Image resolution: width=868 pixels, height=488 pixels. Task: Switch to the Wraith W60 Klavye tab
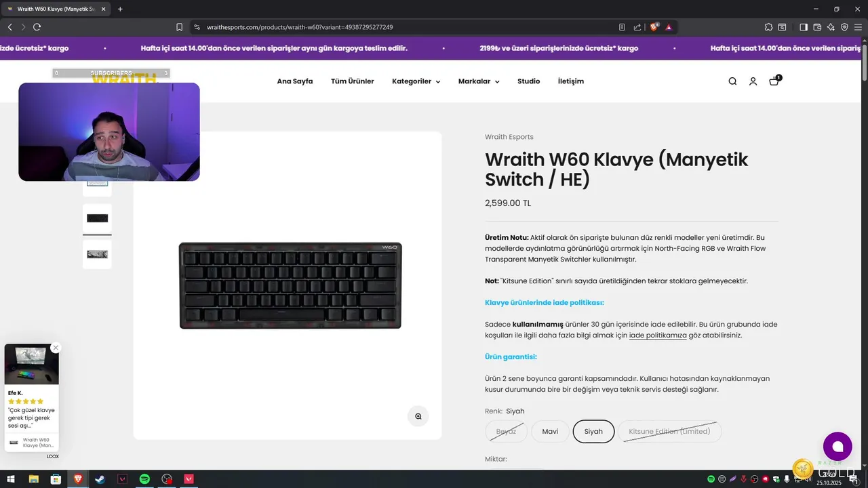(x=56, y=9)
